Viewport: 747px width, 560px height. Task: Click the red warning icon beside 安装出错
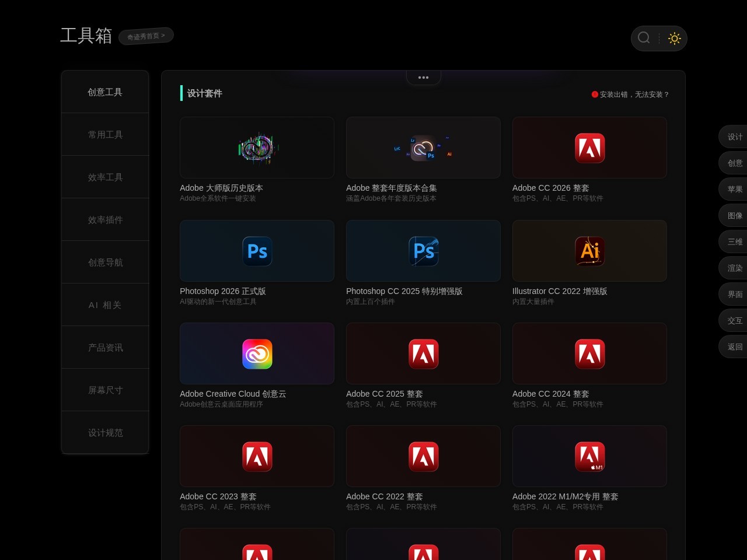click(x=595, y=94)
